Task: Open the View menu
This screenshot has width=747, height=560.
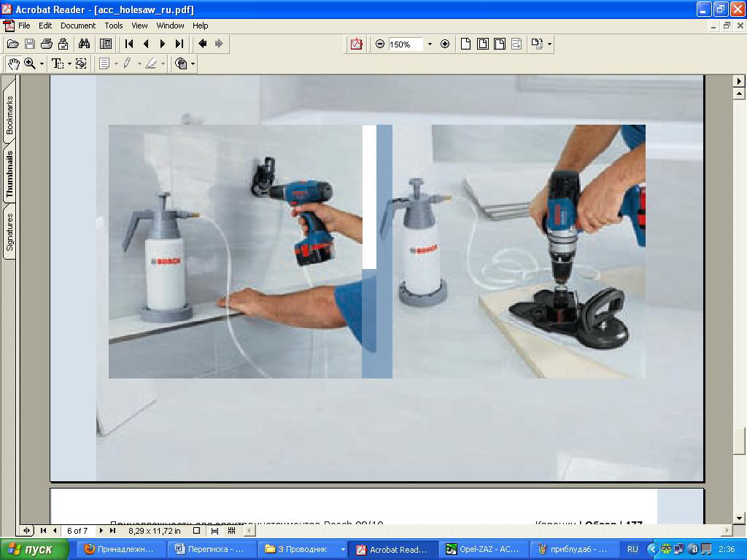Action: click(x=139, y=26)
